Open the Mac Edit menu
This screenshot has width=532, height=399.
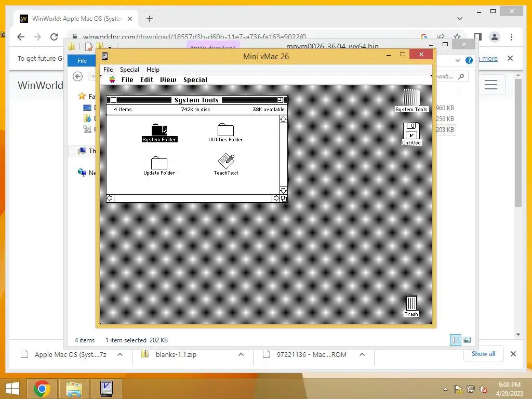[147, 79]
